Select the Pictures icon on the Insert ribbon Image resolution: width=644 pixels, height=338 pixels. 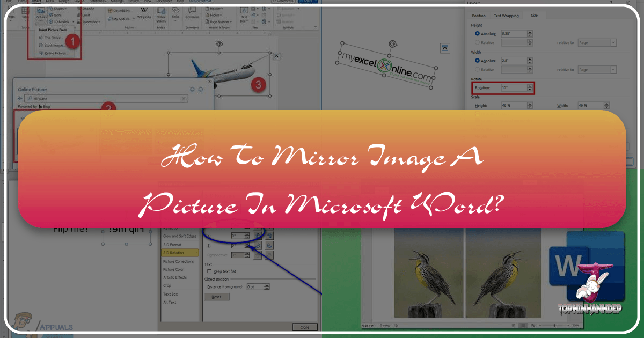[41, 10]
